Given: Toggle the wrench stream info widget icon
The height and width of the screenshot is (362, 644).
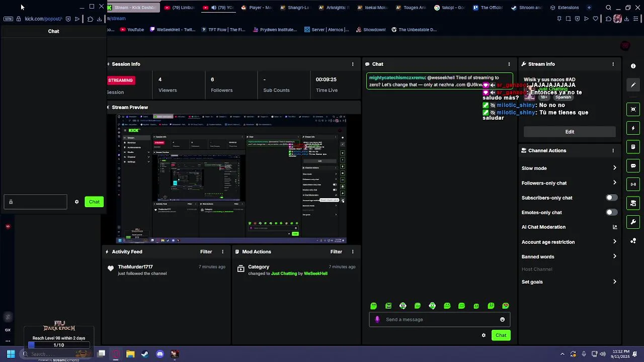Looking at the screenshot, I should pos(633,222).
